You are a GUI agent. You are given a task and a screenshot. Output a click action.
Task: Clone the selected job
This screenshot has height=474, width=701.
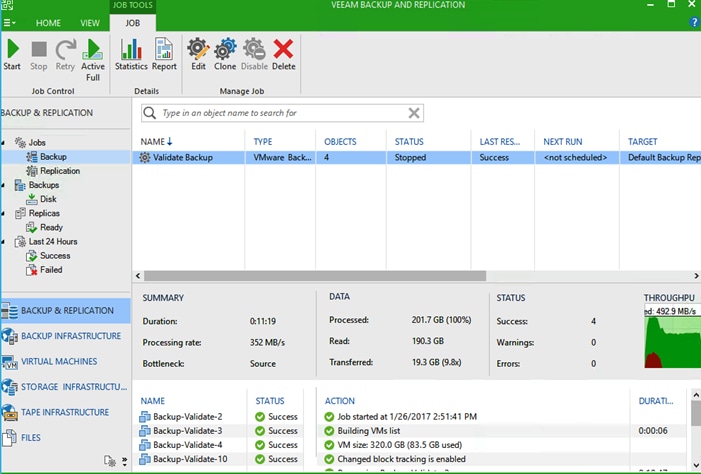(x=225, y=55)
